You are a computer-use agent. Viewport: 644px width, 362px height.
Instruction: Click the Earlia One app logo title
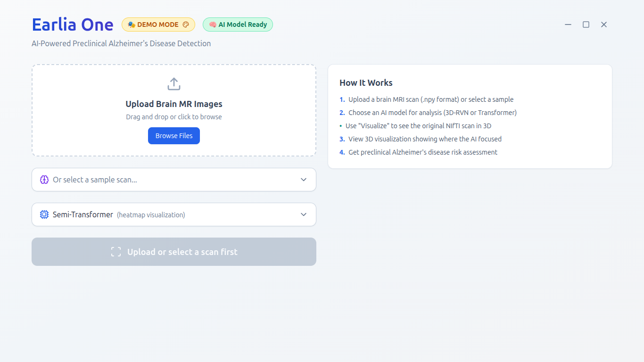tap(72, 24)
